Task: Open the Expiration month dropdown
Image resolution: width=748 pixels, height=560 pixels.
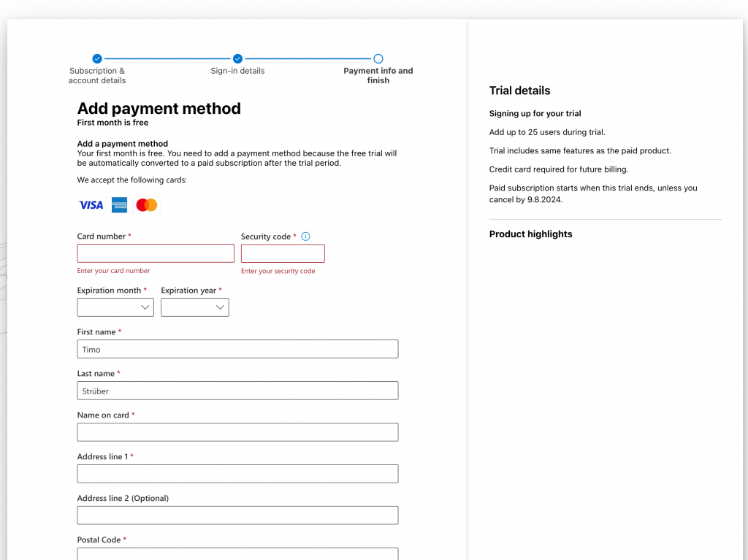Action: point(115,307)
